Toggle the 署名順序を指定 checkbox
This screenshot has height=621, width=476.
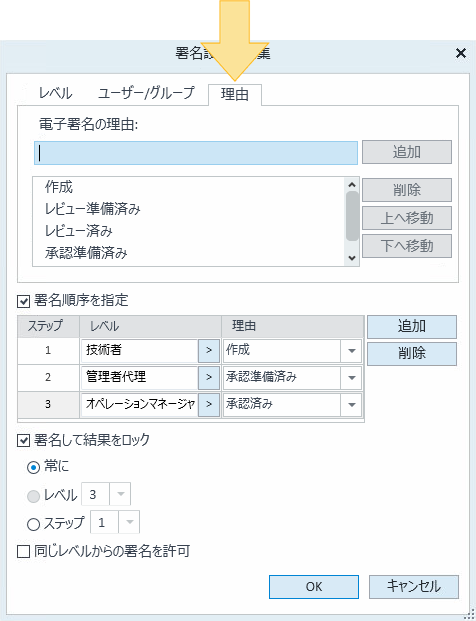pyautogui.click(x=23, y=302)
